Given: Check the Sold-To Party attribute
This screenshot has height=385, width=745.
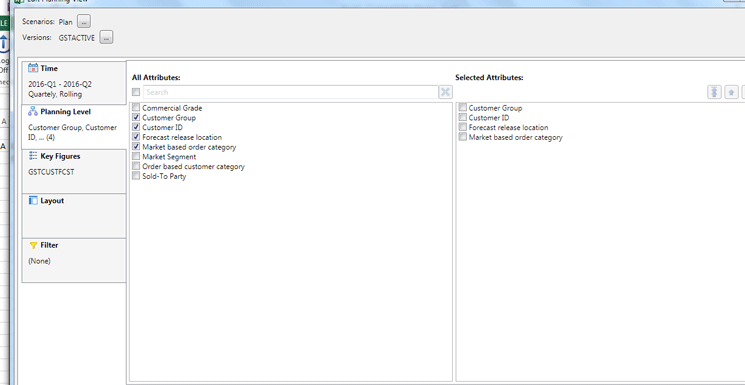Looking at the screenshot, I should pyautogui.click(x=136, y=176).
